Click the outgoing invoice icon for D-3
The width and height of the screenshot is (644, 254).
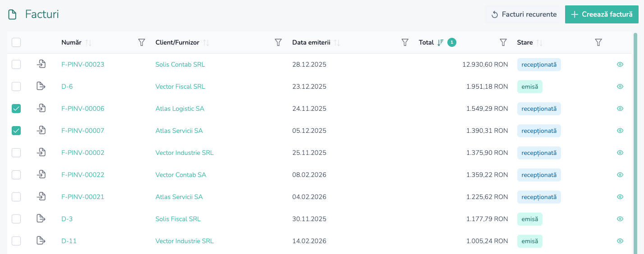[41, 219]
